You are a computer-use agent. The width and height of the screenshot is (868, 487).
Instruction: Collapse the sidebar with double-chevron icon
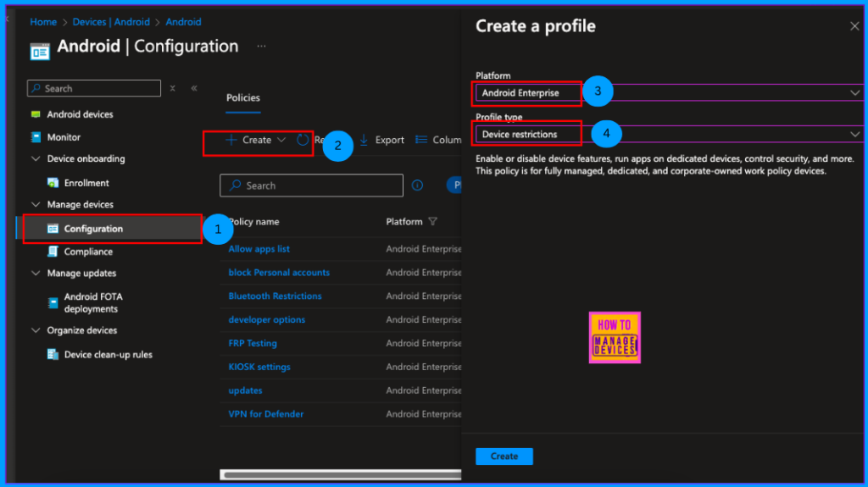(194, 89)
